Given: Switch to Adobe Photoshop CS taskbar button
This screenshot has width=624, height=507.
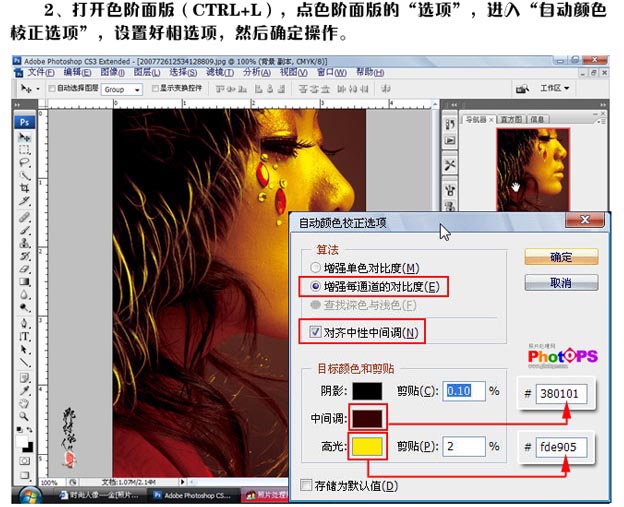Looking at the screenshot, I should click(194, 495).
